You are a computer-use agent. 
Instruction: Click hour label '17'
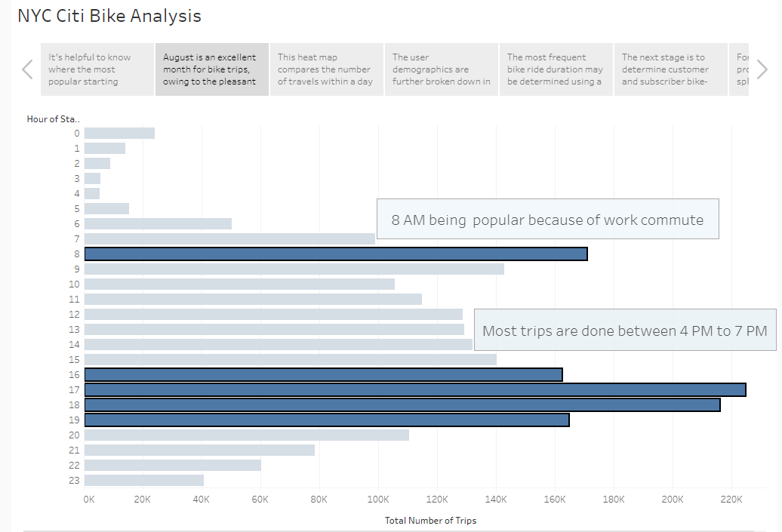coord(74,390)
